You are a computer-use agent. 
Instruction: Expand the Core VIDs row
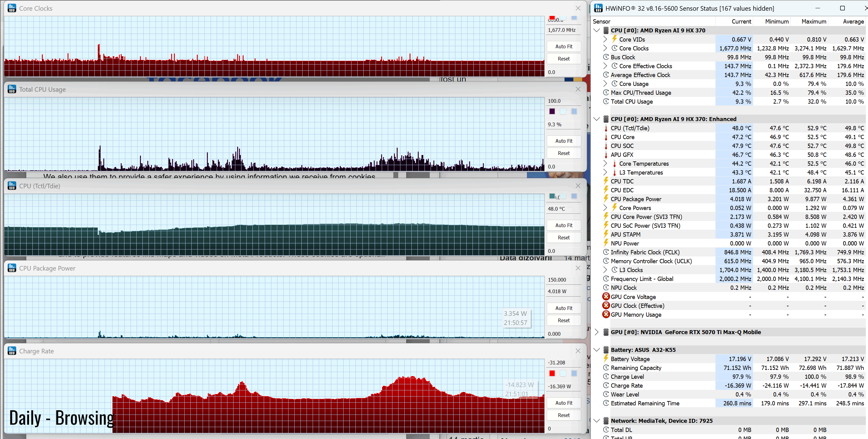point(605,39)
